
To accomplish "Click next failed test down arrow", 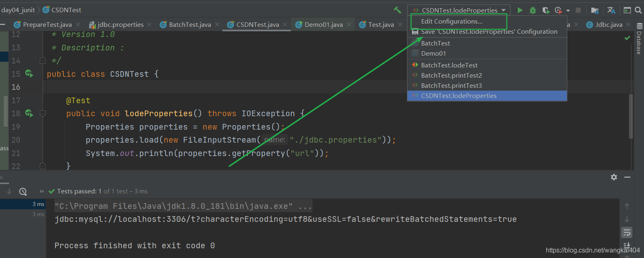I will [9, 191].
